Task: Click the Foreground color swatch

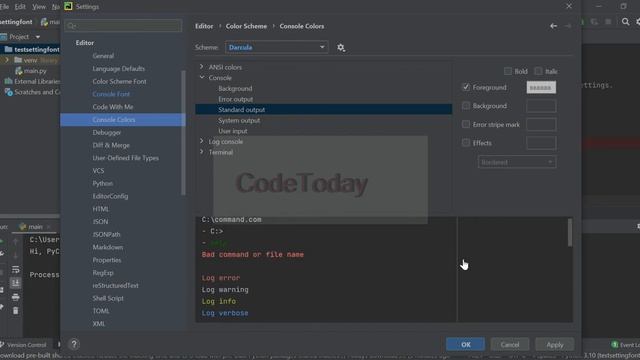Action: point(541,87)
